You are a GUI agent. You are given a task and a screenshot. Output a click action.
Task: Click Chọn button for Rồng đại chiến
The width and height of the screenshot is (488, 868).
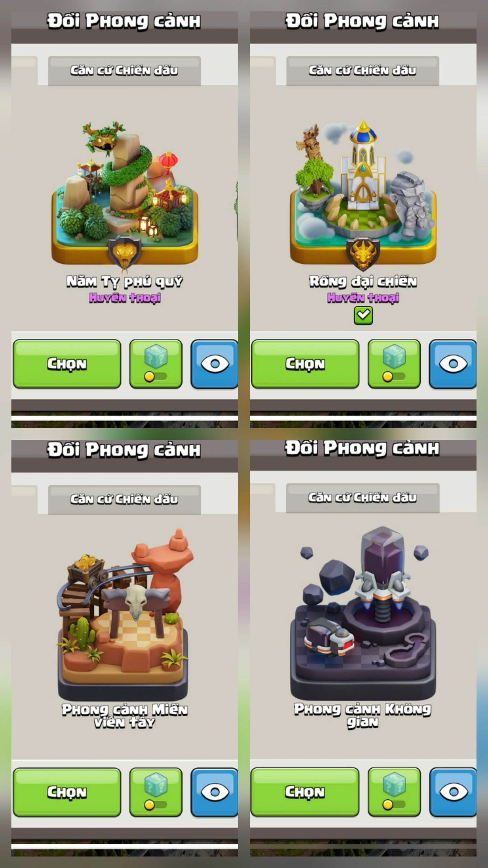pyautogui.click(x=305, y=364)
